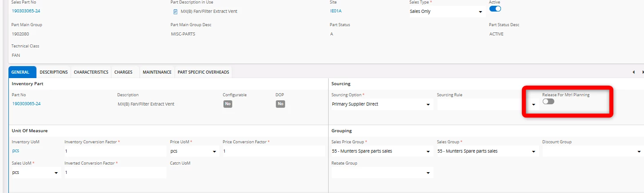
Task: Open the Sales Part No 190303065-24 link
Action: (x=29, y=11)
